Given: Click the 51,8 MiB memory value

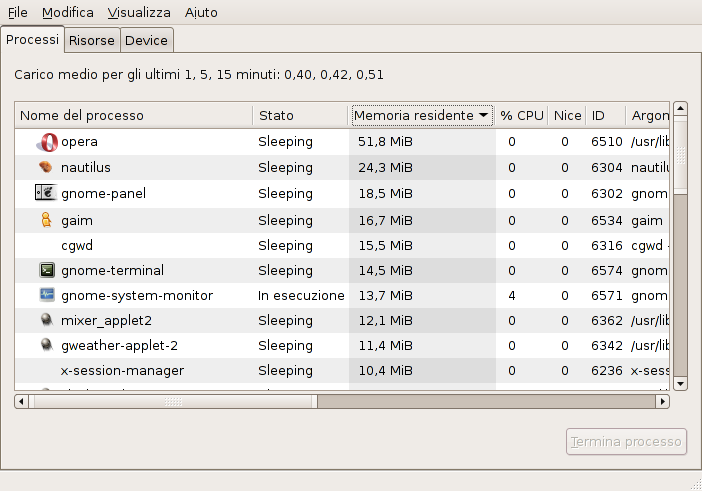Looking at the screenshot, I should click(385, 142).
